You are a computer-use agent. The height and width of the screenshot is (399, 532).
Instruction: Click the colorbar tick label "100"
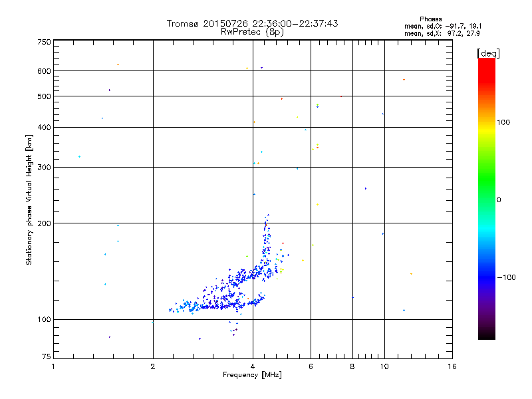tap(503, 122)
